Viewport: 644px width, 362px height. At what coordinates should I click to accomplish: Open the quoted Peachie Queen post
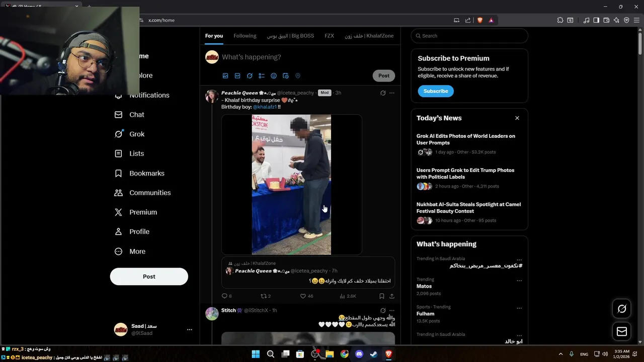308,273
